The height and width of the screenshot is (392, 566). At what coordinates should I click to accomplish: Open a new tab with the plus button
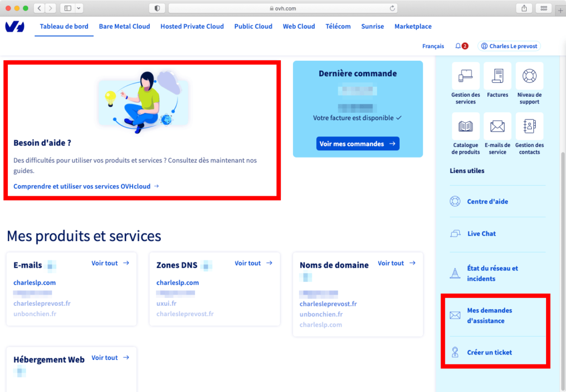coord(560,11)
